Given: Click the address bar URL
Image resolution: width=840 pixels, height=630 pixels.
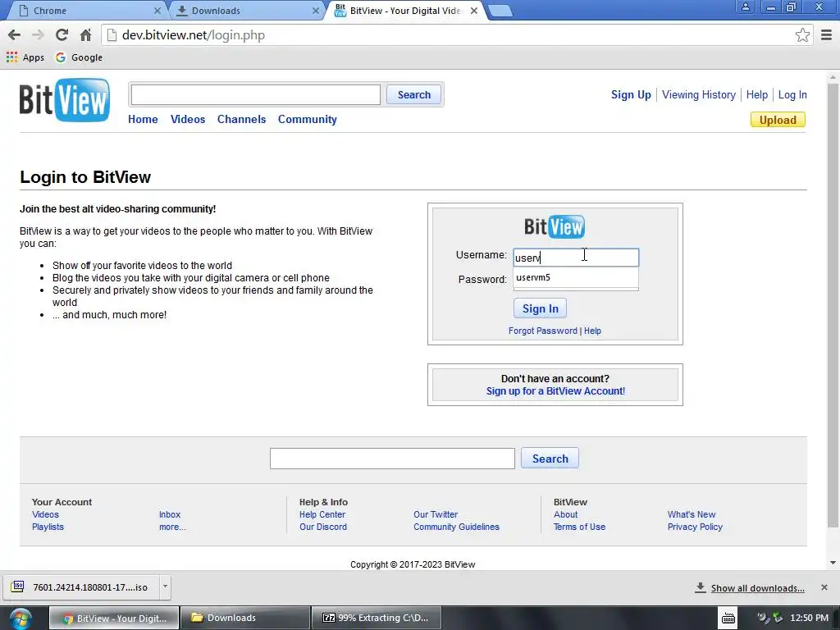Looking at the screenshot, I should (194, 35).
